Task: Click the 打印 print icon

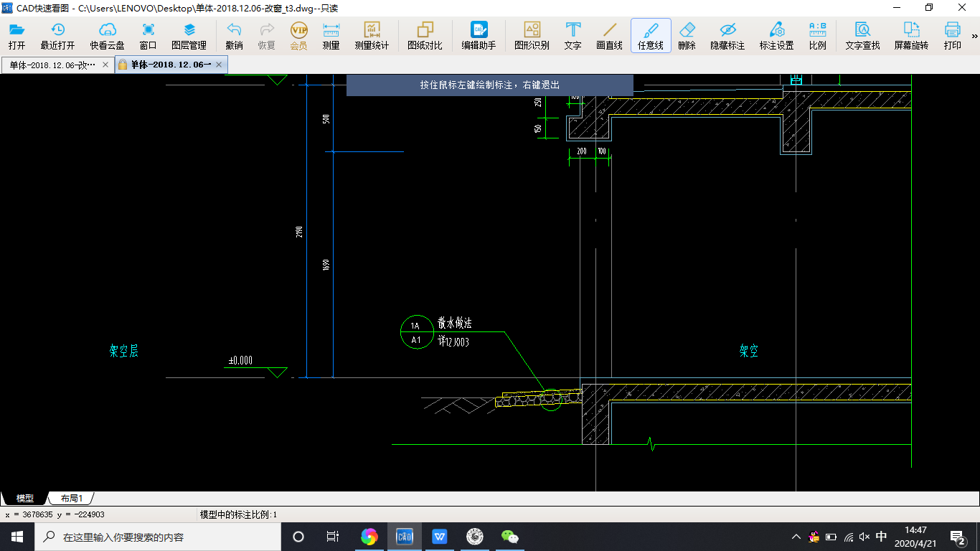Action: click(952, 36)
